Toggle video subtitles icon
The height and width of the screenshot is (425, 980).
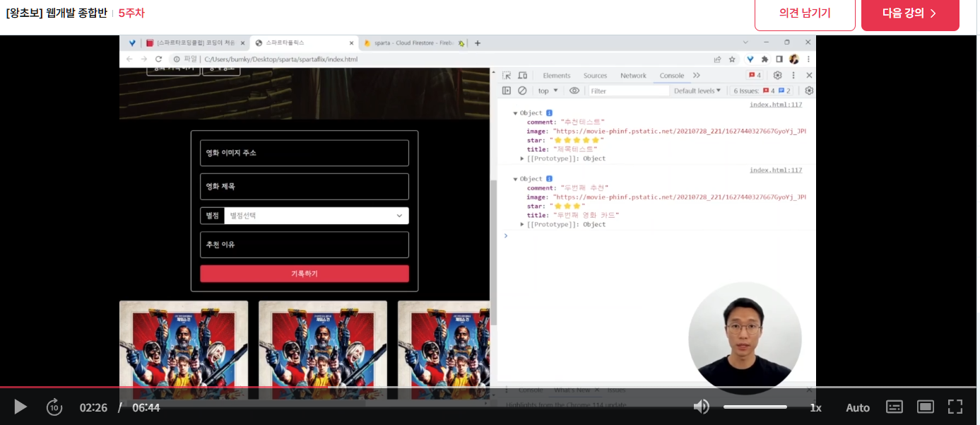click(895, 407)
